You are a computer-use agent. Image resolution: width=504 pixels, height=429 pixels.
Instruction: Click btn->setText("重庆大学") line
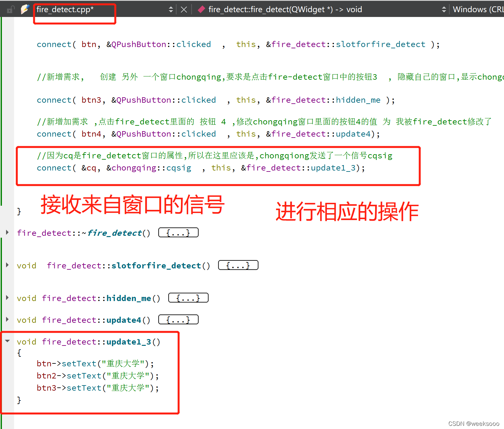(95, 364)
